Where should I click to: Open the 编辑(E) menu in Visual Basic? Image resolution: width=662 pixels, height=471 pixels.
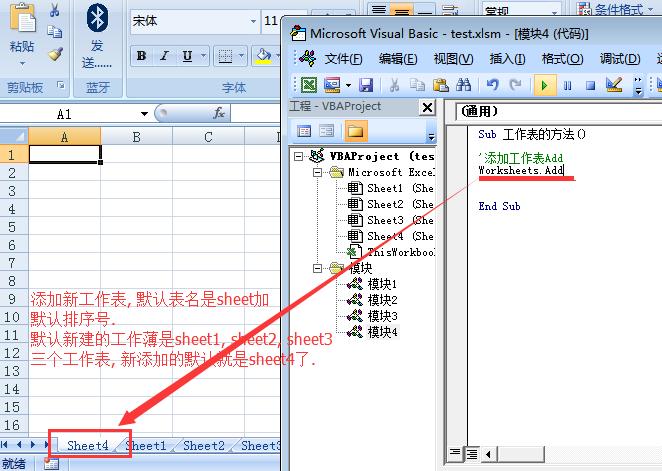coord(398,59)
